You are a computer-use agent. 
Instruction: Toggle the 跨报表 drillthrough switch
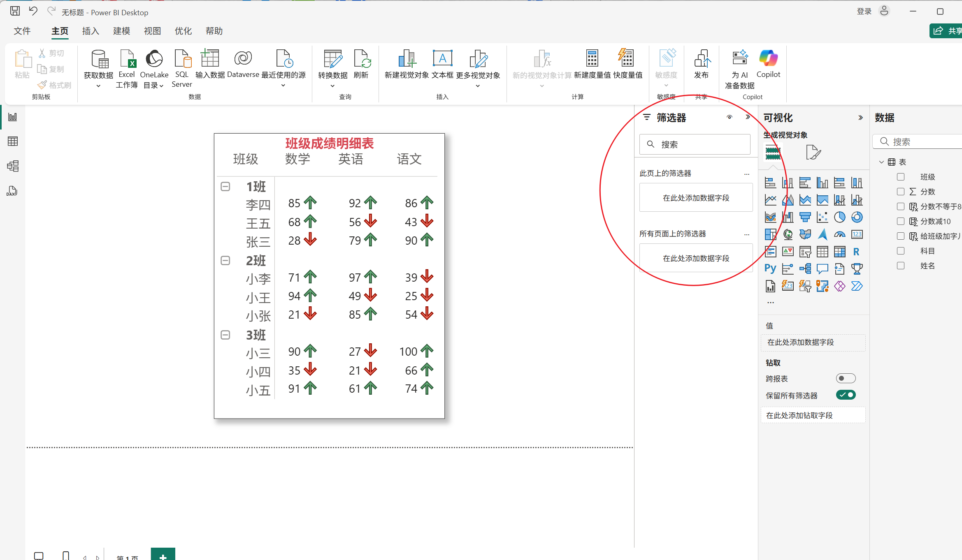pos(846,378)
